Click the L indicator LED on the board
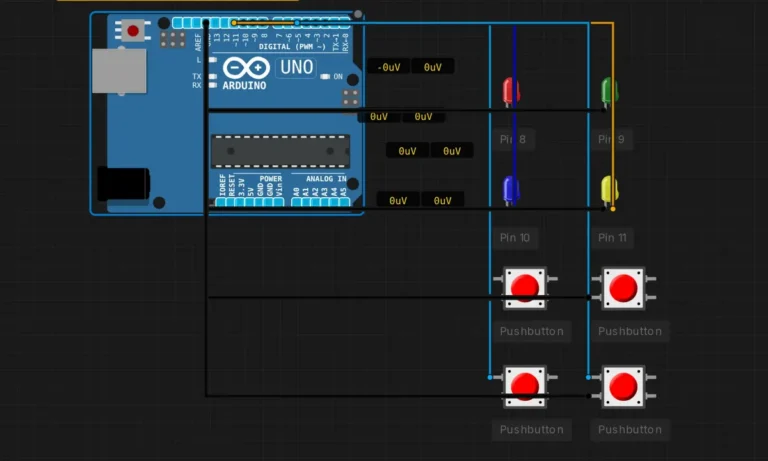 (x=213, y=60)
